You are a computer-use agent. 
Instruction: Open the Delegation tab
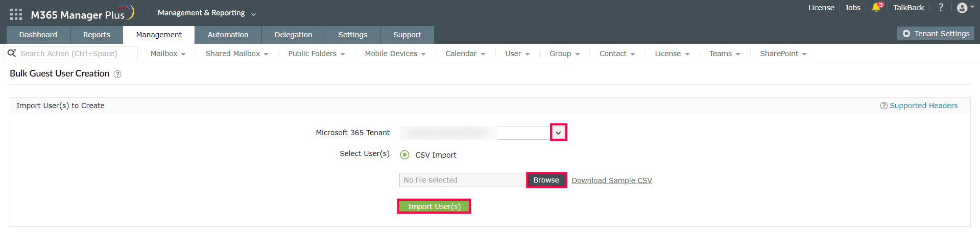[x=293, y=35]
